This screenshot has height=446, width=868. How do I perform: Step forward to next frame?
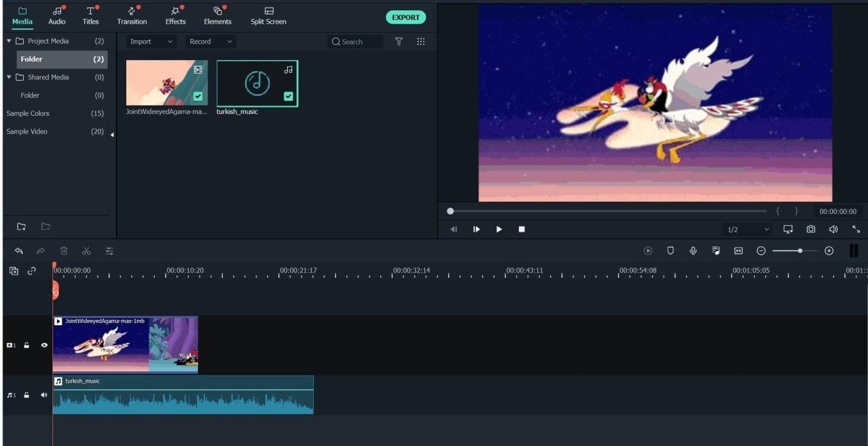tap(476, 229)
